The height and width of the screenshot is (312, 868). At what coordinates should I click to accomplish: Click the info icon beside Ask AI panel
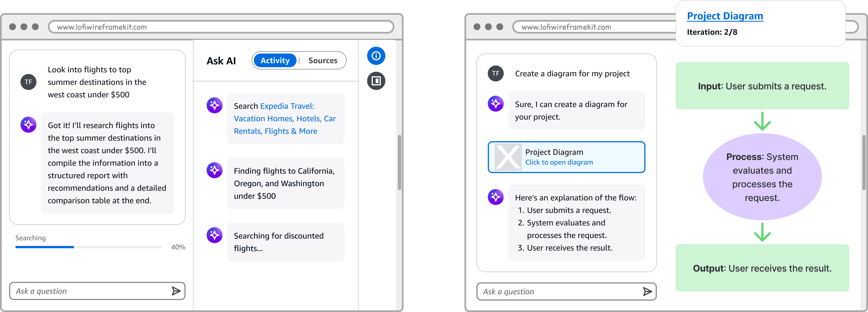(377, 56)
